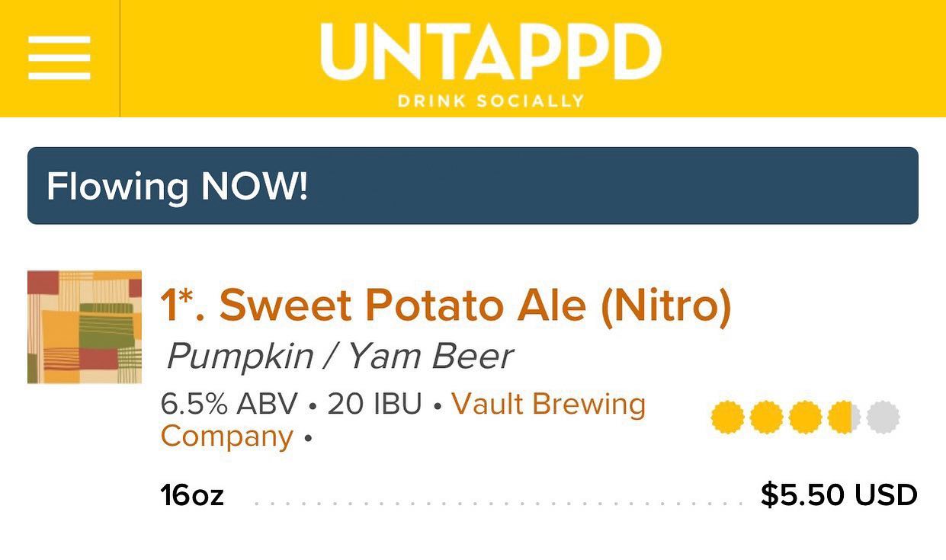Click the third yellow rating cap
946x560 pixels.
(x=805, y=418)
